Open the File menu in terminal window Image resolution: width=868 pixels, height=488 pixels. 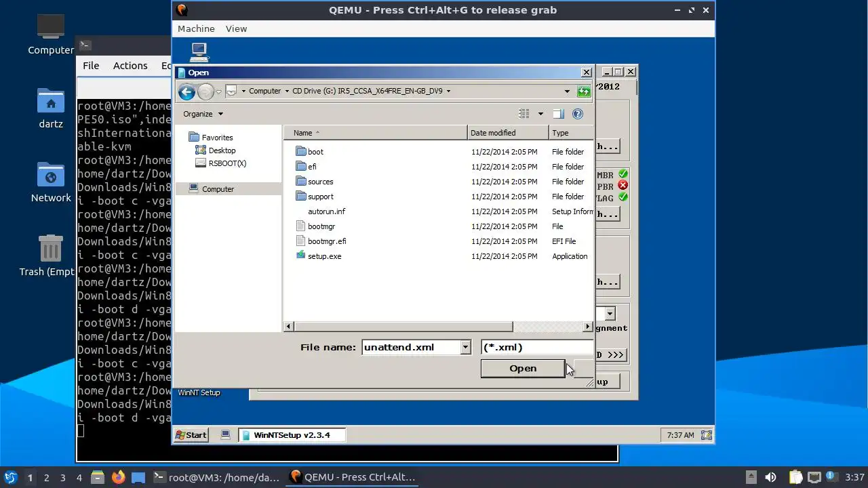point(91,66)
